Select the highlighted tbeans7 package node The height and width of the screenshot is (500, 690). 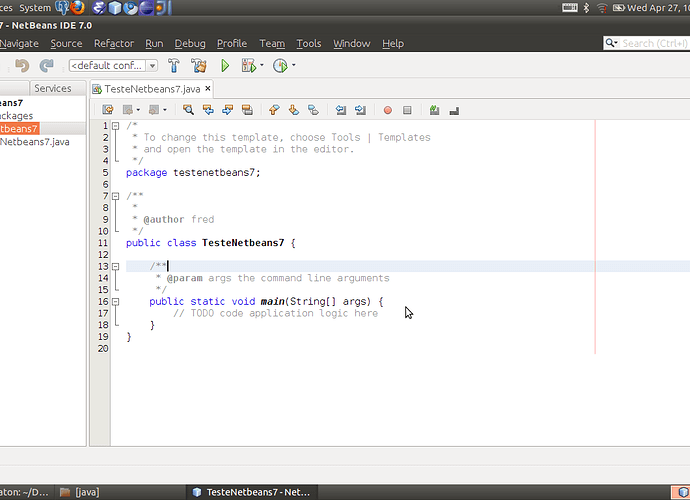click(x=18, y=129)
